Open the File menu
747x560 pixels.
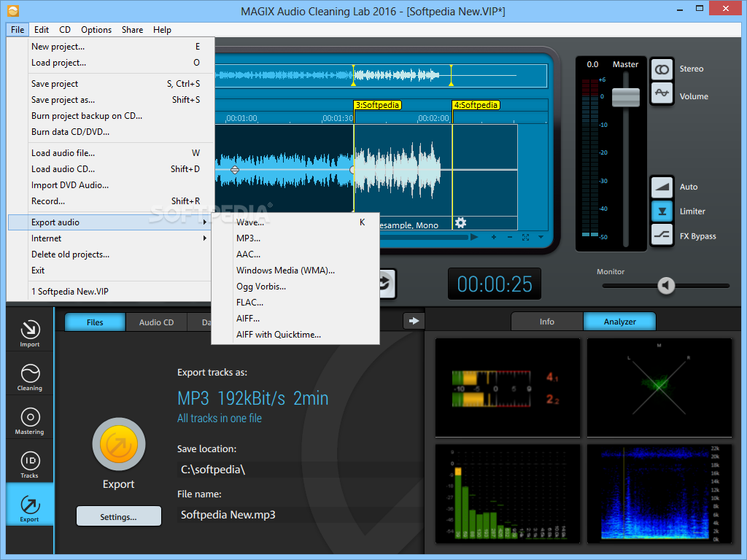[x=18, y=29]
